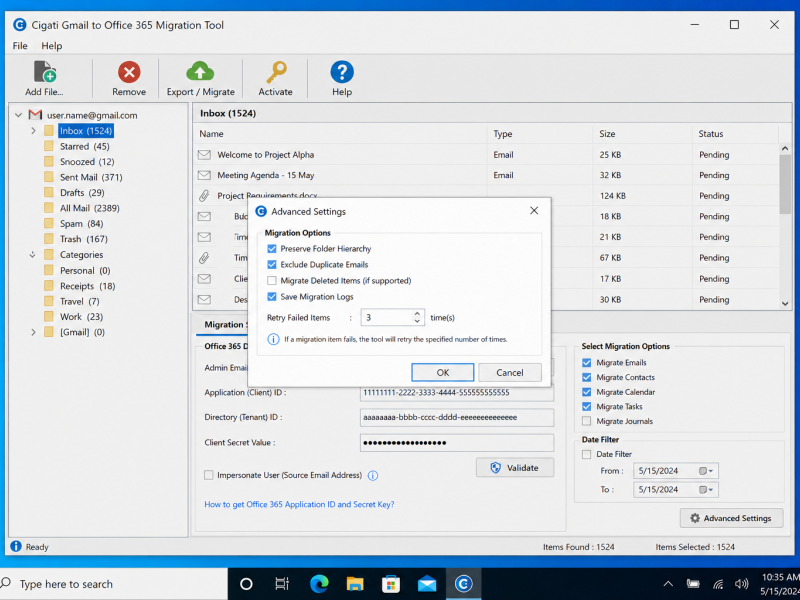Screen dimensions: 800x600
Task: Click envelope icon of Meeting Agenda row
Action: tap(204, 175)
